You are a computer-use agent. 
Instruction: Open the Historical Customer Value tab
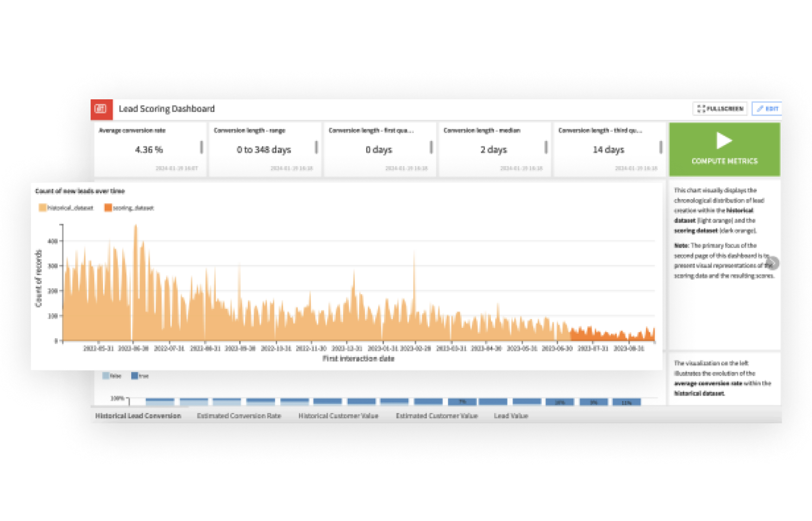click(x=338, y=416)
